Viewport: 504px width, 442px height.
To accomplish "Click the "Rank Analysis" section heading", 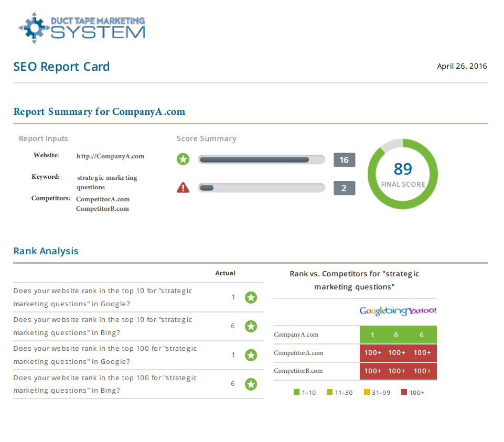I will [46, 251].
